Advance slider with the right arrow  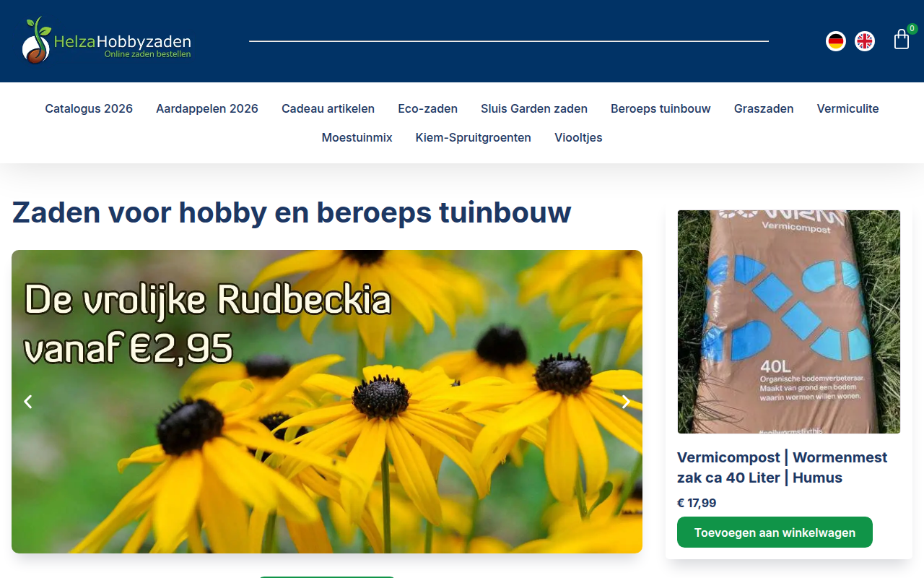626,402
